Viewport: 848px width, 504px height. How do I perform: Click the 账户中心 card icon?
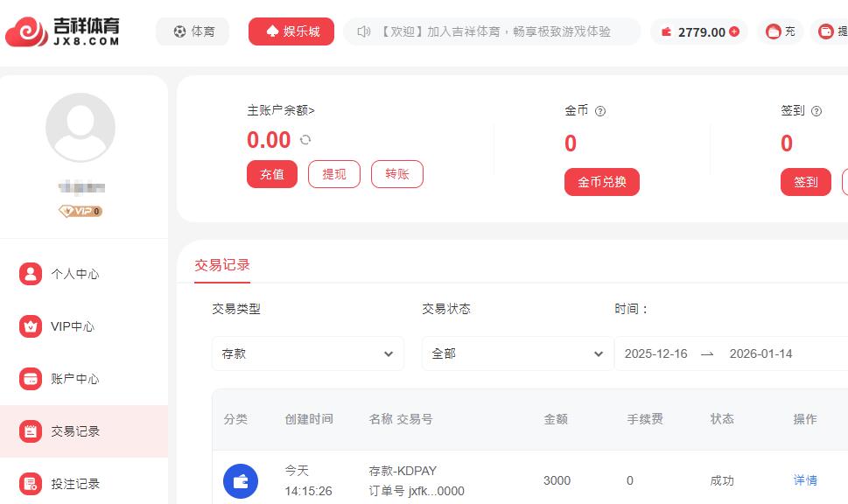(x=31, y=379)
